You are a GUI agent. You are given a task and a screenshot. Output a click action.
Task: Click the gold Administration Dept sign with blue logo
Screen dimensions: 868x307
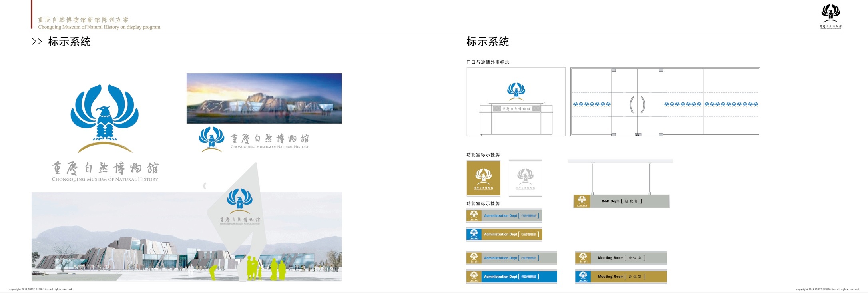[x=504, y=234]
